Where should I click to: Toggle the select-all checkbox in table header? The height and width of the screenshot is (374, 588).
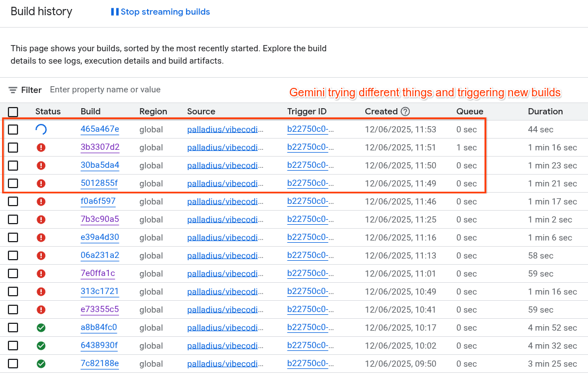13,112
